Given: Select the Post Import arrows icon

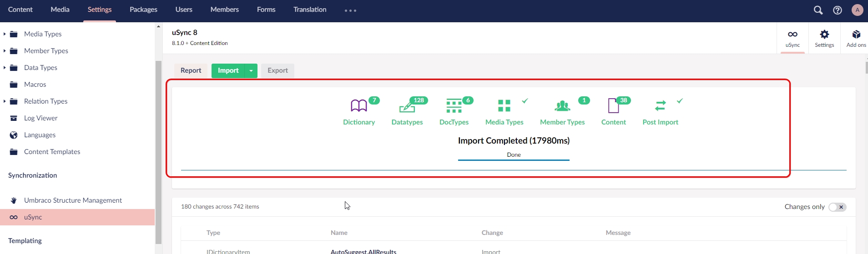Looking at the screenshot, I should click(660, 106).
